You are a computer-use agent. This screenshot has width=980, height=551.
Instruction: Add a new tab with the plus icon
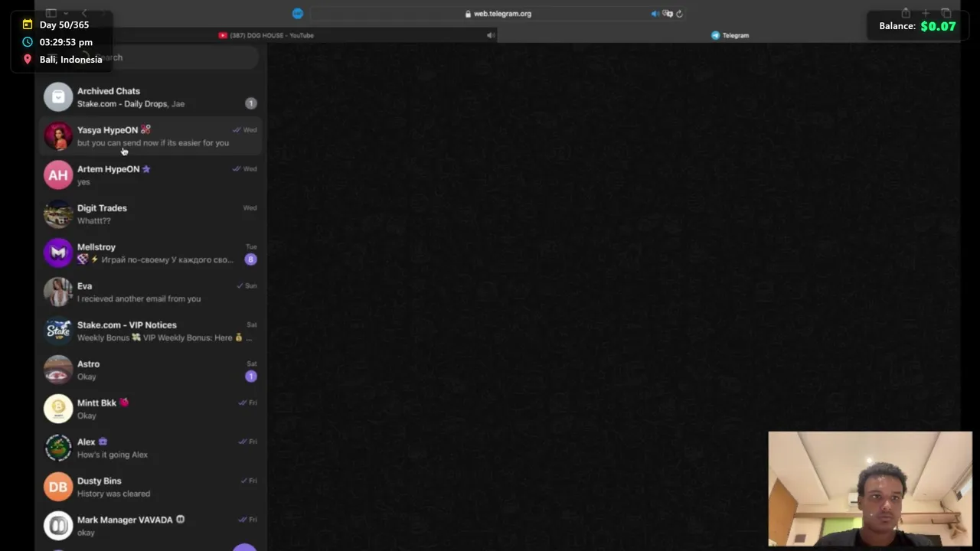[x=926, y=13]
